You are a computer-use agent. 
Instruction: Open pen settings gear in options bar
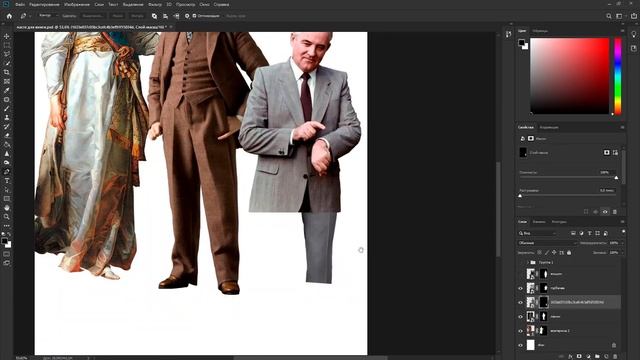pos(187,16)
